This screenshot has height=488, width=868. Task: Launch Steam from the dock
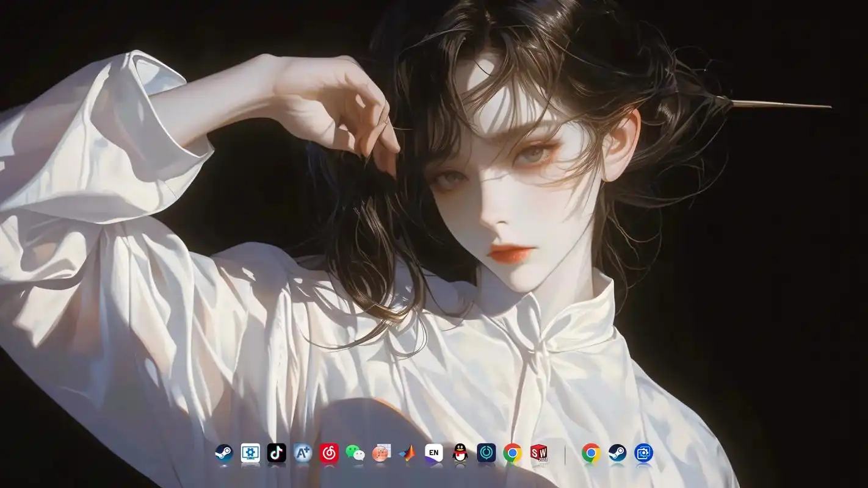tap(225, 453)
